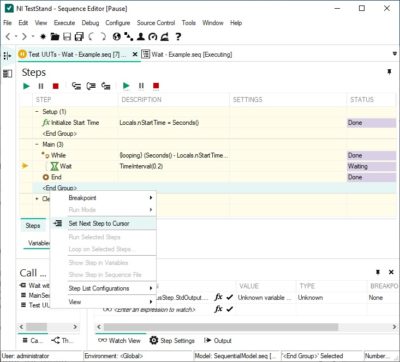The width and height of the screenshot is (400, 362).
Task: Open the Breakpoint submenu
Action: click(103, 198)
